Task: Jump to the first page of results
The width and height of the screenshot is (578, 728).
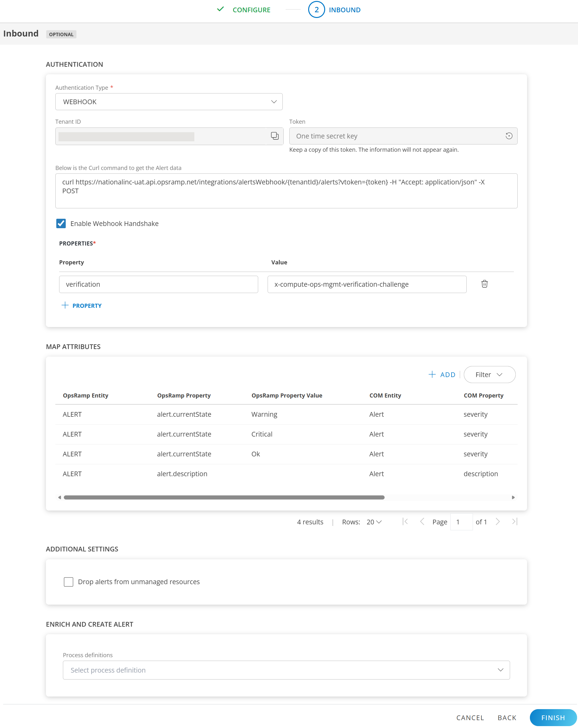Action: click(405, 522)
